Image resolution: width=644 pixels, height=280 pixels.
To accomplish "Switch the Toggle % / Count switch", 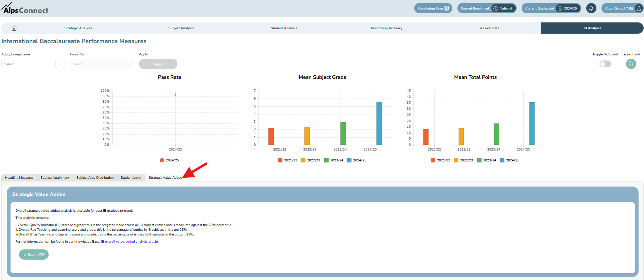I will pos(605,64).
